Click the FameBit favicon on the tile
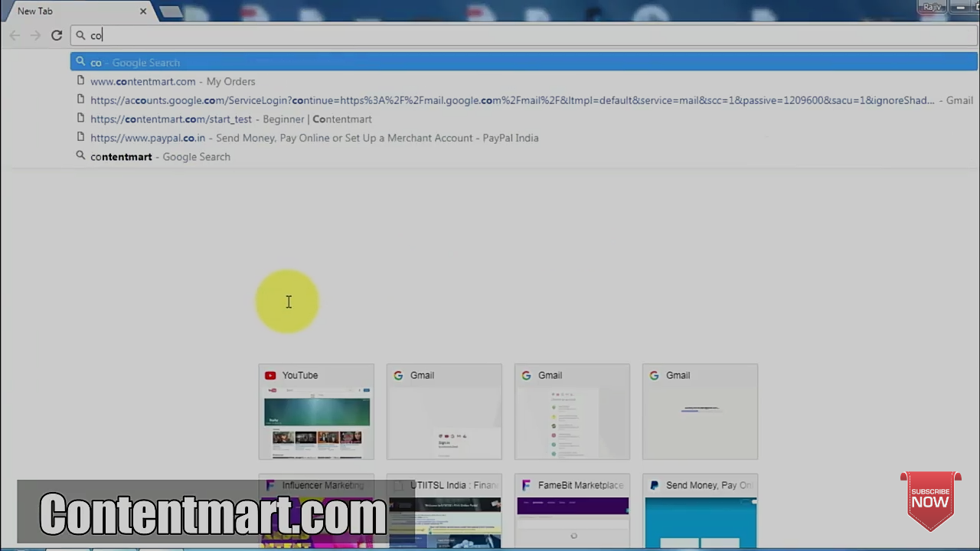The height and width of the screenshot is (551, 980). pyautogui.click(x=526, y=485)
